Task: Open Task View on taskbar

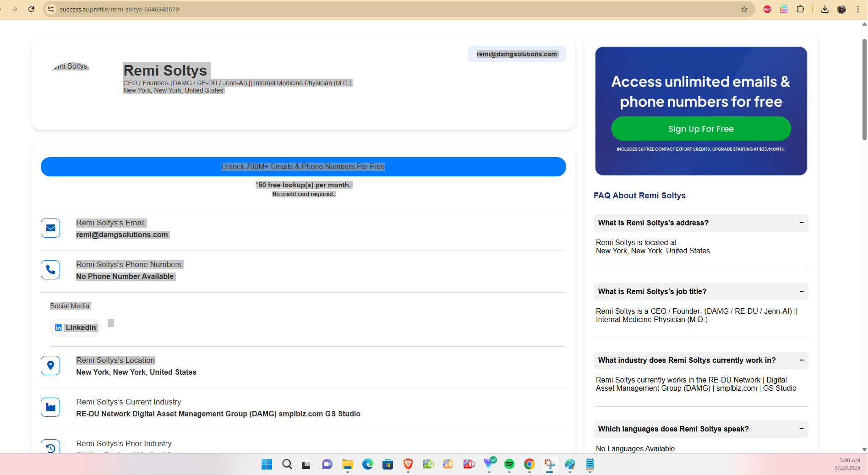Action: 307,464
